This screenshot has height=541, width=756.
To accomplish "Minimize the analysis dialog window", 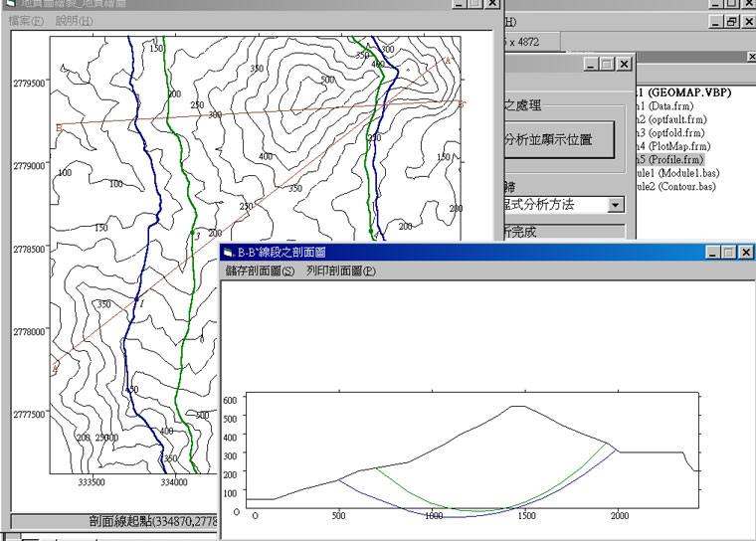I will 590,64.
